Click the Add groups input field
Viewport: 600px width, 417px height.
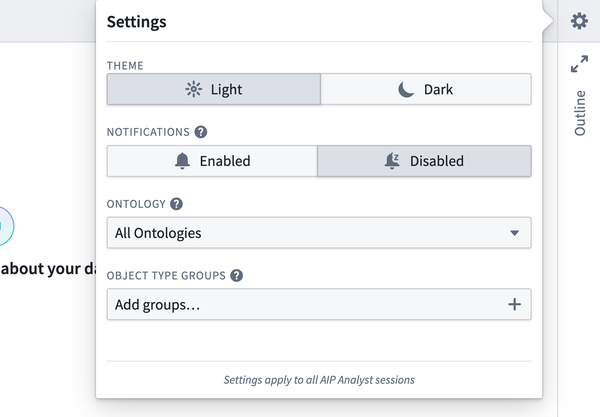300,304
